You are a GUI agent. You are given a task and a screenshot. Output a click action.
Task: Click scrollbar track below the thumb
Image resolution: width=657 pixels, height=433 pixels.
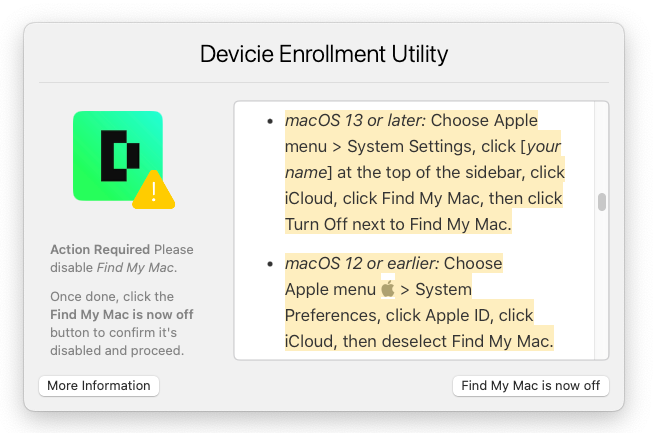click(602, 285)
